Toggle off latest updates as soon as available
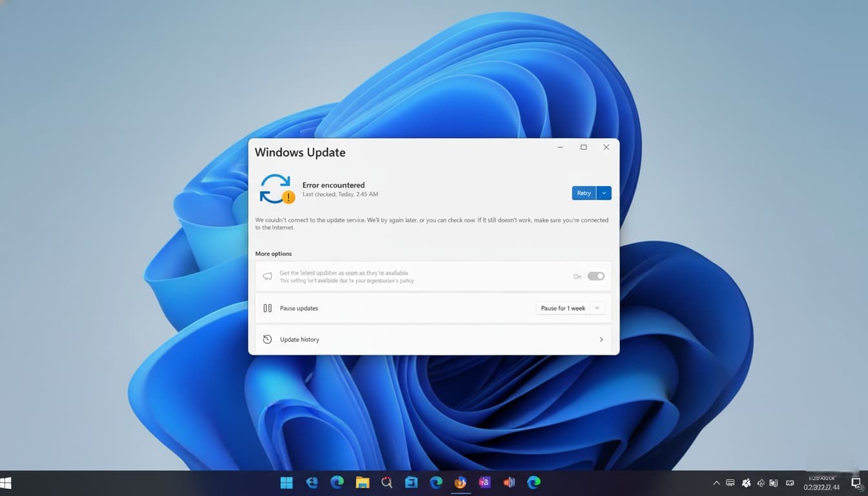Screen dimensions: 868x496 point(595,276)
